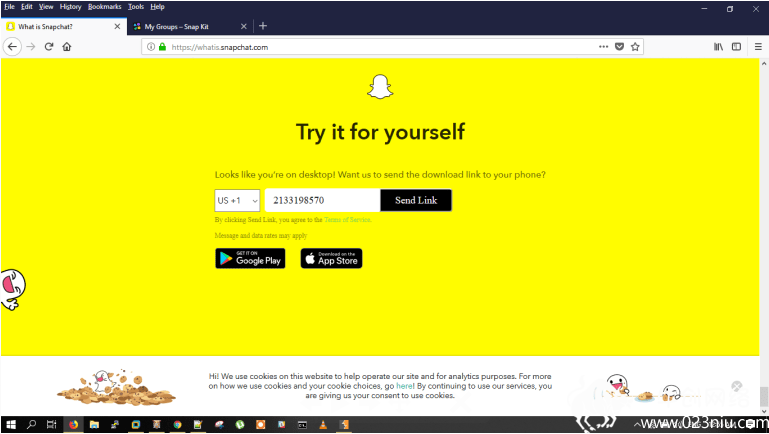Viewport: 769px width, 434px height.
Task: Save page to Pocket
Action: point(619,47)
